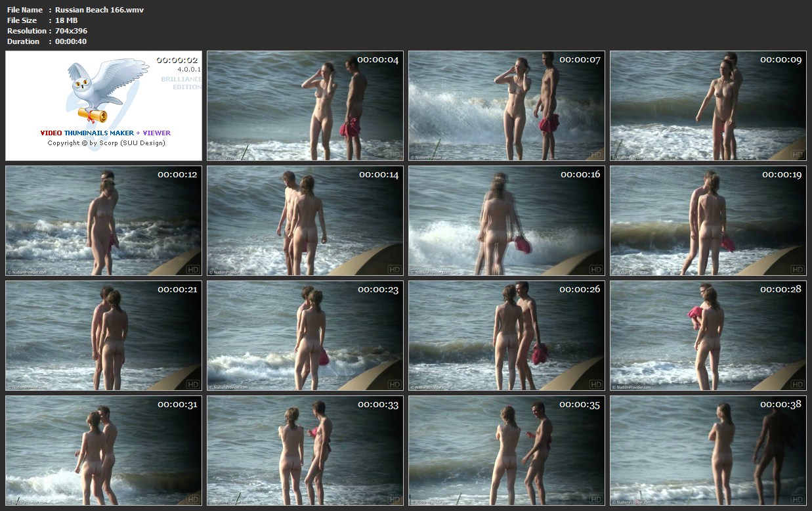Image resolution: width=812 pixels, height=511 pixels.
Task: Select the thumbnail stamped 00:00:14
Action: click(305, 220)
